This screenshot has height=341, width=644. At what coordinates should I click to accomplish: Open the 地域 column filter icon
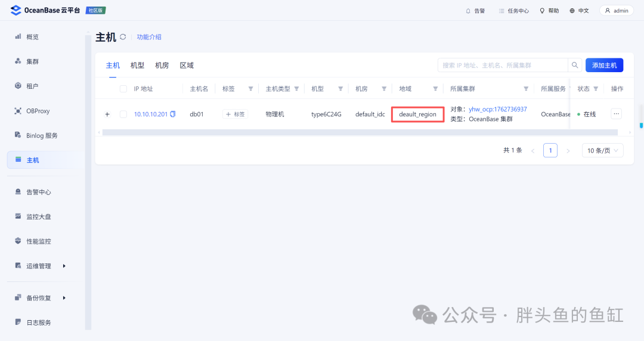(x=435, y=89)
